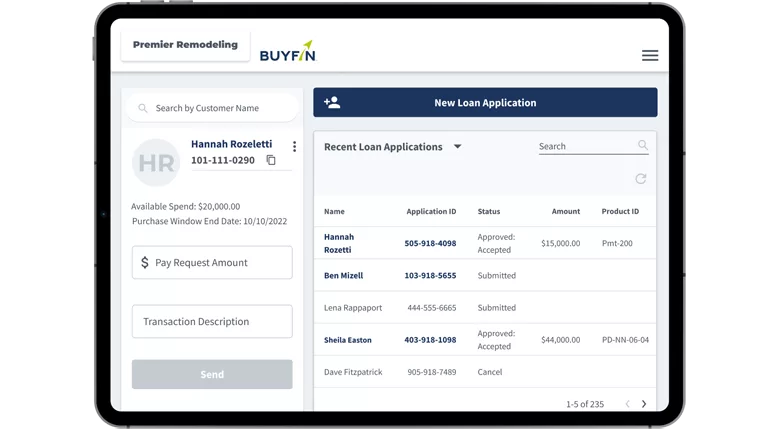Expand the Recent Loan Applications dropdown
Viewport: 780px width, 439px height.
[457, 147]
